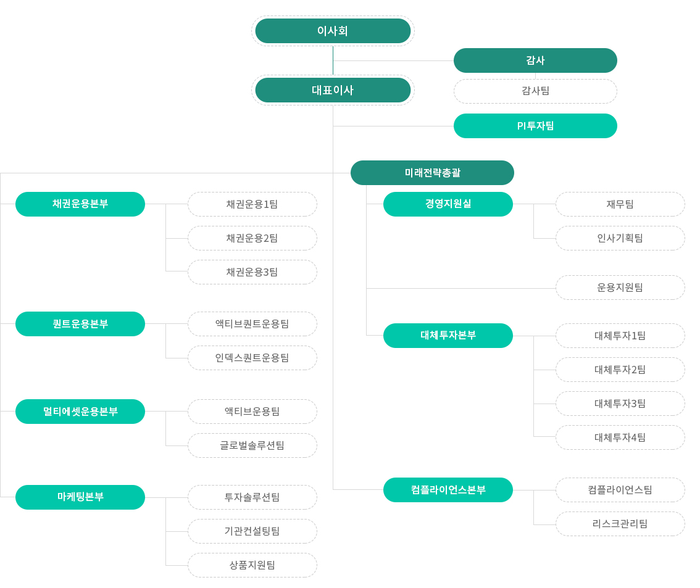Select the 대표이사 node
Viewport: 700px width, 588px height.
(333, 90)
